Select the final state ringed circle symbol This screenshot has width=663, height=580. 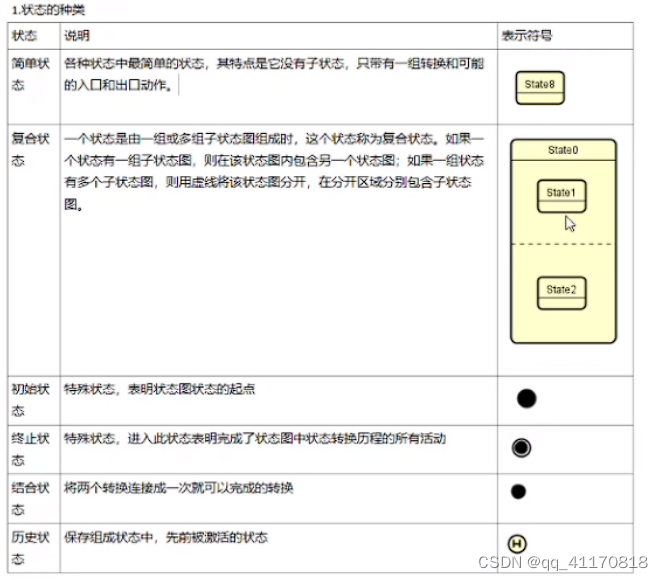coord(521,448)
